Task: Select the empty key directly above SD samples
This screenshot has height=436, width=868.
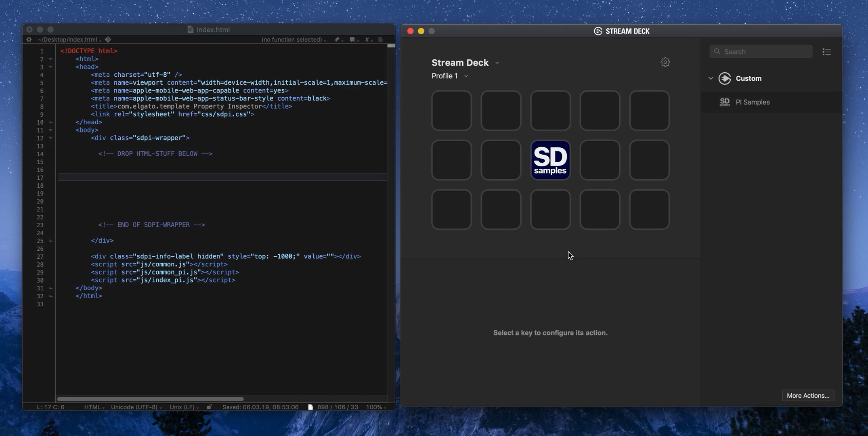Action: [x=550, y=111]
